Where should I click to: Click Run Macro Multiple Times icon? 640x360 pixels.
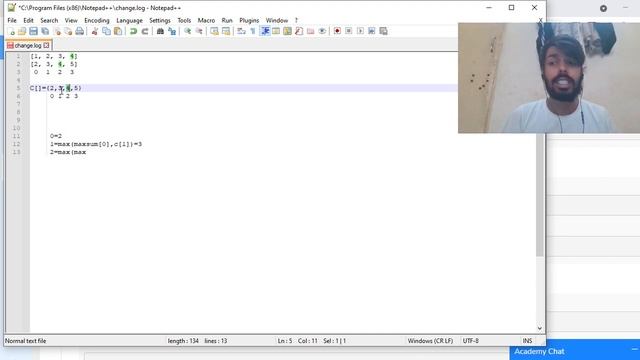(x=371, y=31)
